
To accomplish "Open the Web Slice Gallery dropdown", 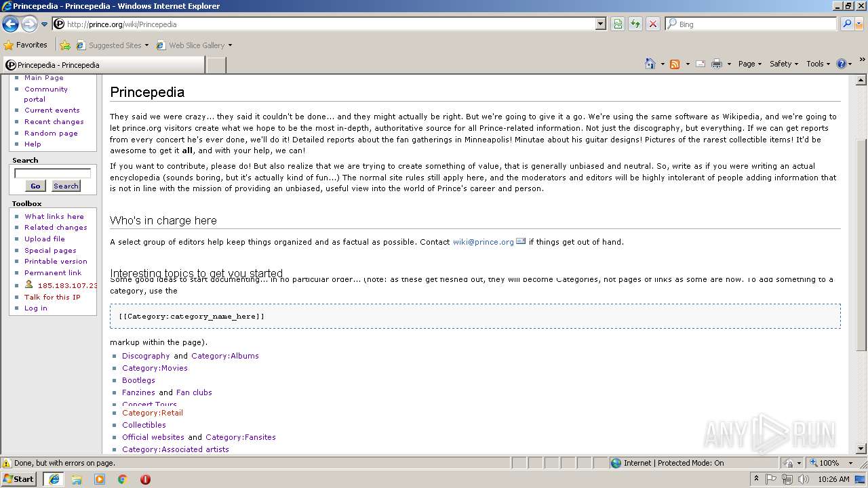I will point(194,45).
